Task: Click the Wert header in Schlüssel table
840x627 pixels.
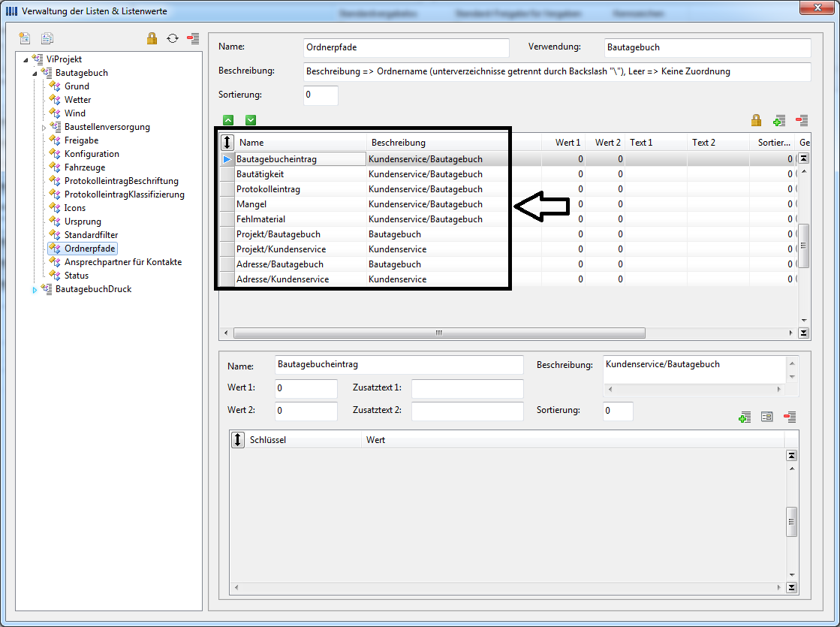Action: click(x=572, y=440)
